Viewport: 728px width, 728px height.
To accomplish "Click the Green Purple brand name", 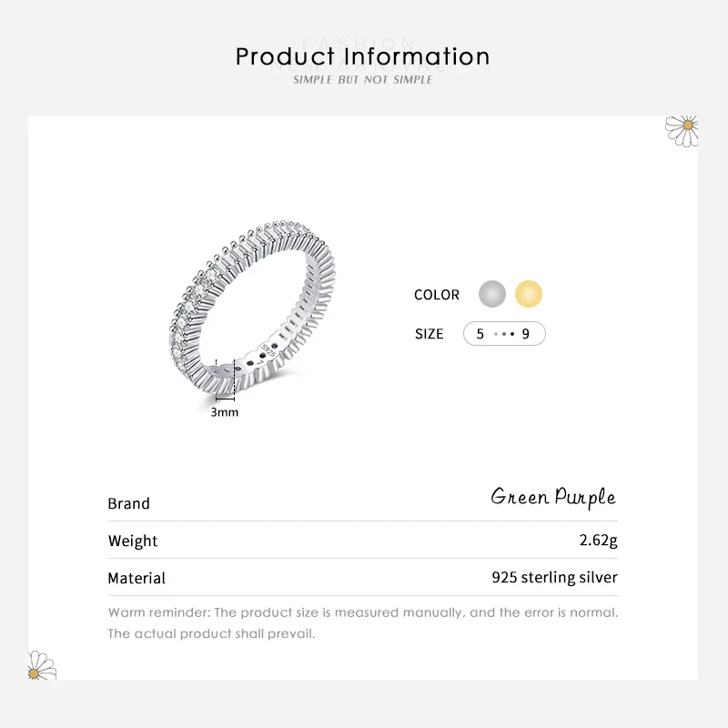I will point(553,497).
